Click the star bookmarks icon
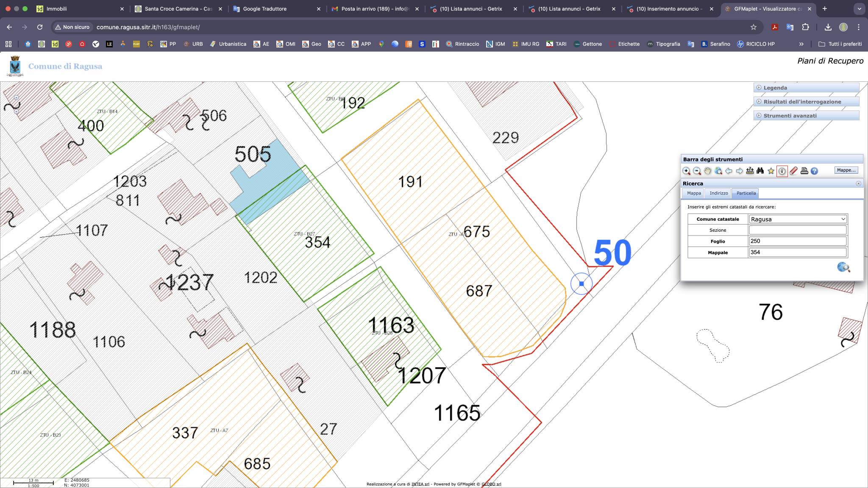 tap(771, 171)
